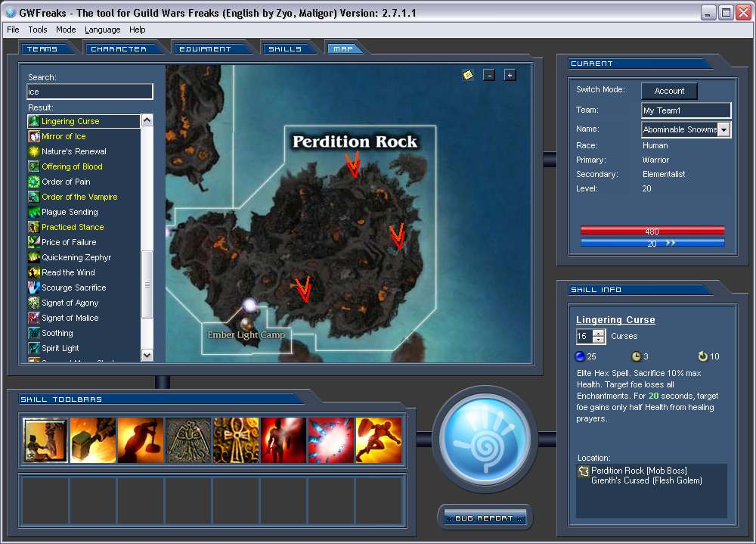Click Ember Light Camp on the map
Screen dimensions: 756x544
246,334
